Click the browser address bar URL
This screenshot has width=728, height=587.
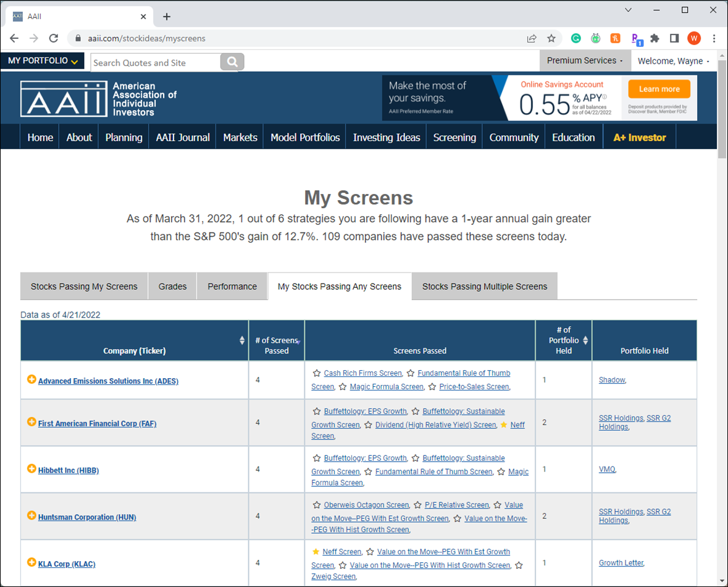[x=147, y=38]
